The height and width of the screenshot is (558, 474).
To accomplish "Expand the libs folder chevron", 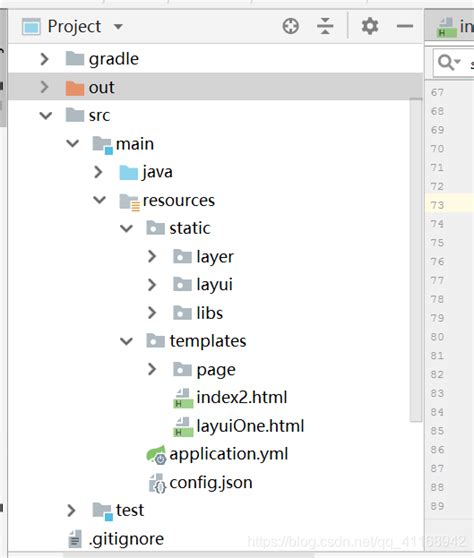I will (152, 313).
